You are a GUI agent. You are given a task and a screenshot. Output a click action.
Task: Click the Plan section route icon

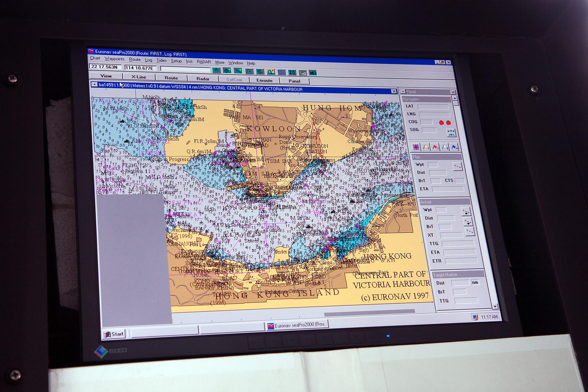[458, 167]
